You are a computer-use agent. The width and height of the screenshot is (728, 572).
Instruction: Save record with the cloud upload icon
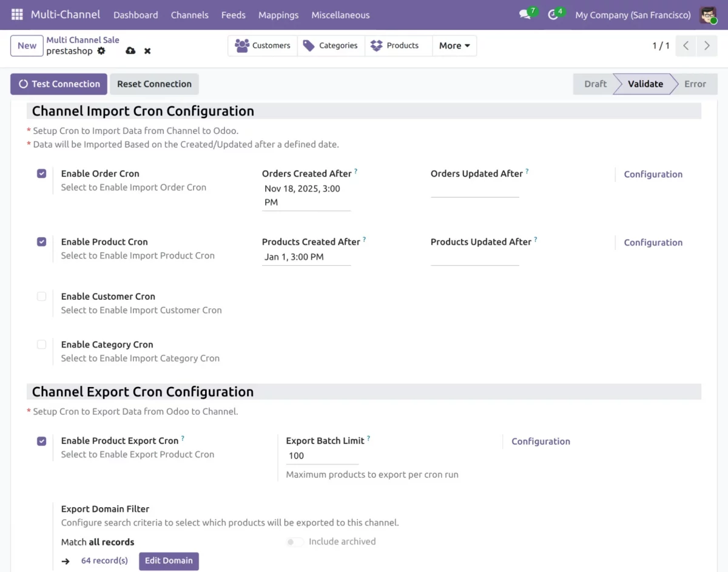click(130, 51)
